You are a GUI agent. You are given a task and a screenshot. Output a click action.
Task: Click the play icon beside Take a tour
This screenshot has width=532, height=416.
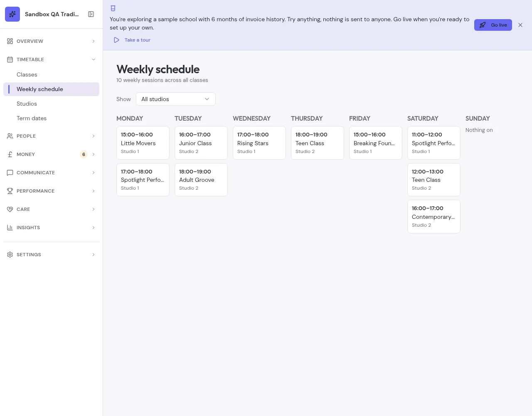point(116,40)
